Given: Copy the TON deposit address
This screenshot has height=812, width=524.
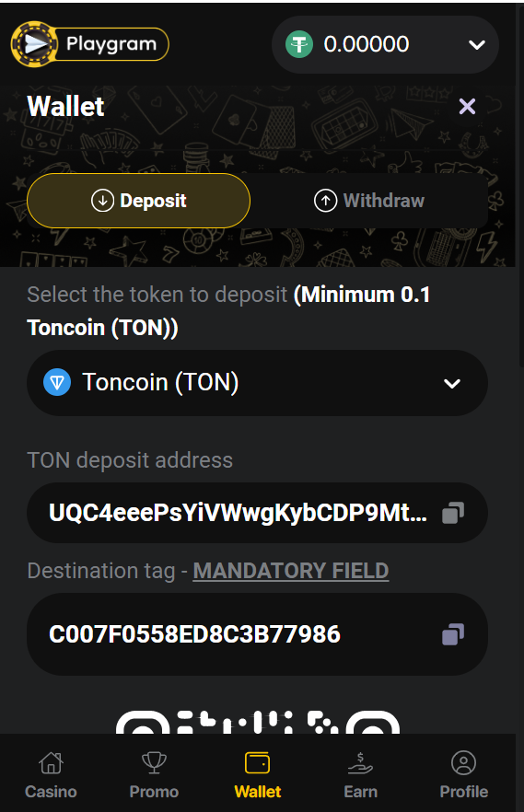Looking at the screenshot, I should click(x=453, y=513).
